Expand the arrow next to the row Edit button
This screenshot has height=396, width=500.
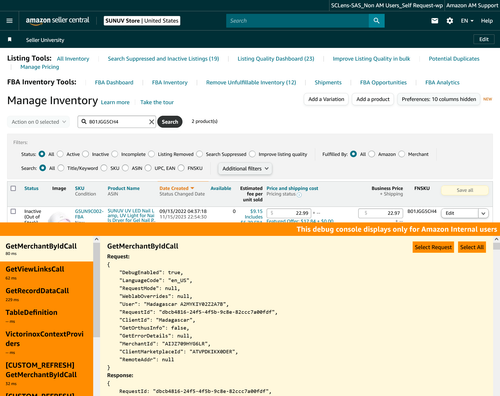pos(483,213)
